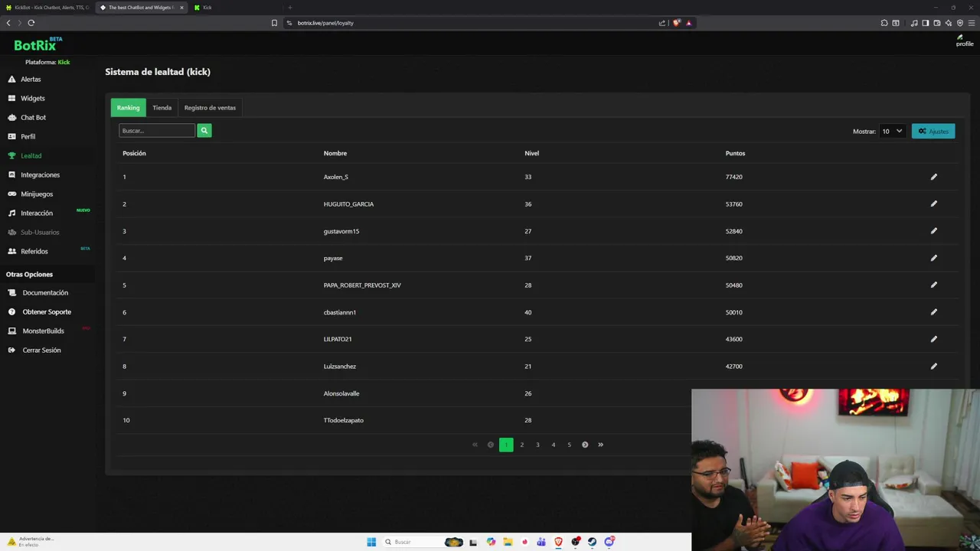The width and height of the screenshot is (980, 551).
Task: Open the Windows Start menu
Action: [x=371, y=542]
